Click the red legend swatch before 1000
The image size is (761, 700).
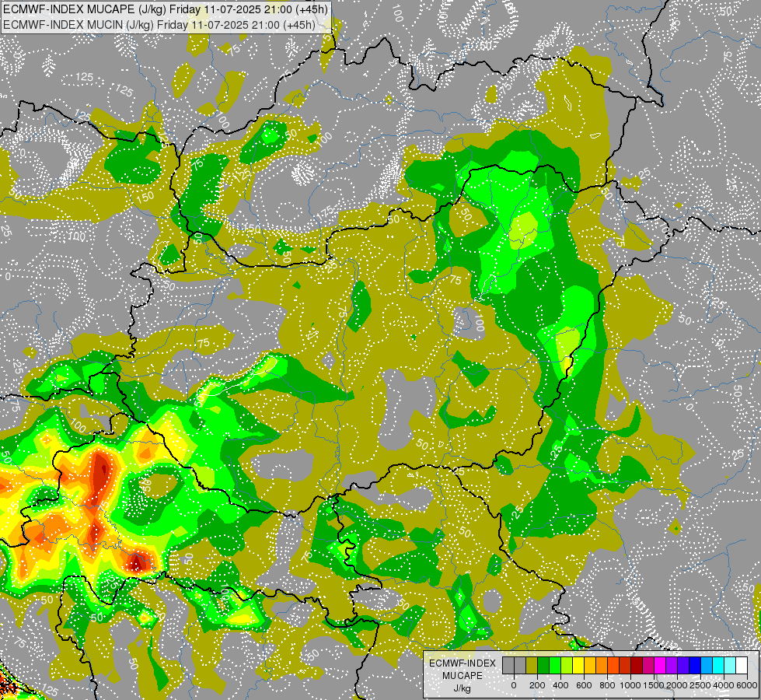click(625, 666)
